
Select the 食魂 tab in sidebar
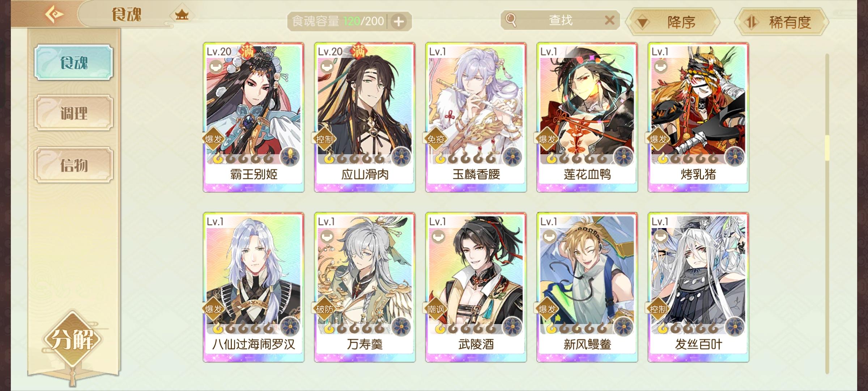(74, 62)
